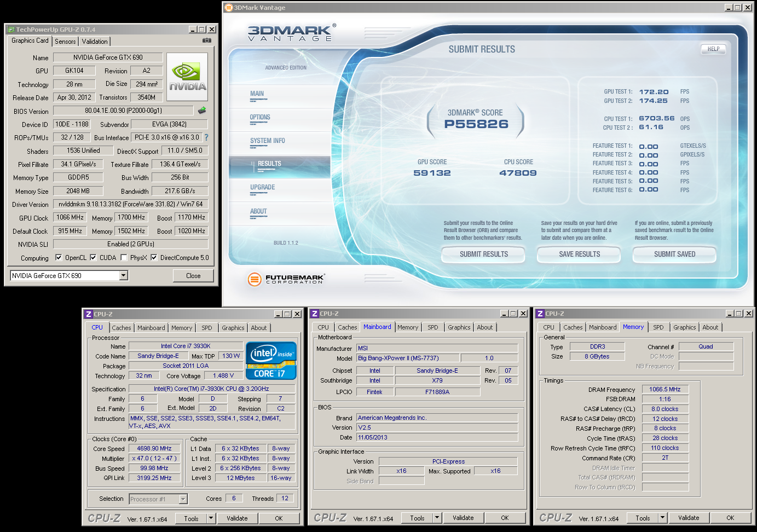Toggle the DirectCompute 5.0 checkbox
Screen dimensions: 757x532
pyautogui.click(x=154, y=257)
